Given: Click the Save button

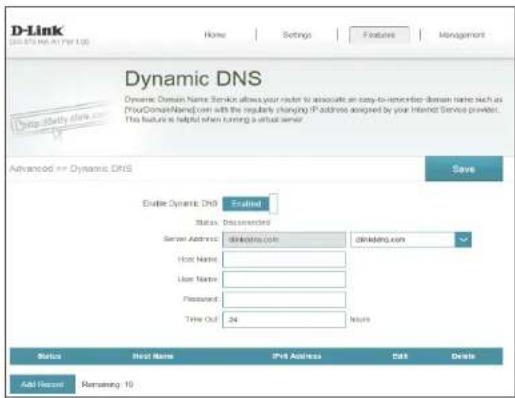Looking at the screenshot, I should (464, 169).
